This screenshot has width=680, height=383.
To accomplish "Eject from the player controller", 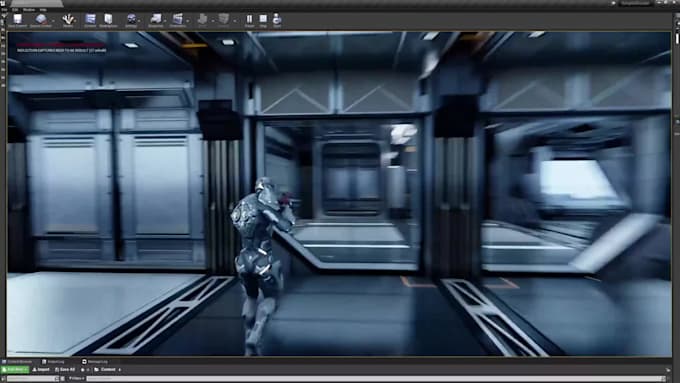I will pyautogui.click(x=277, y=20).
